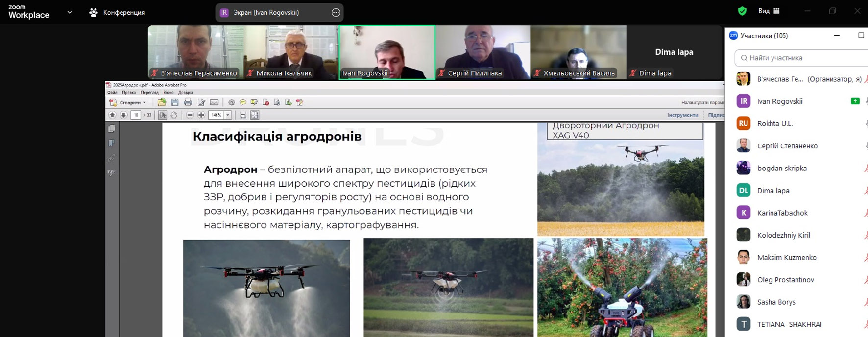Click the Save icon in Acrobat toolbar
The image size is (868, 337).
click(x=175, y=102)
